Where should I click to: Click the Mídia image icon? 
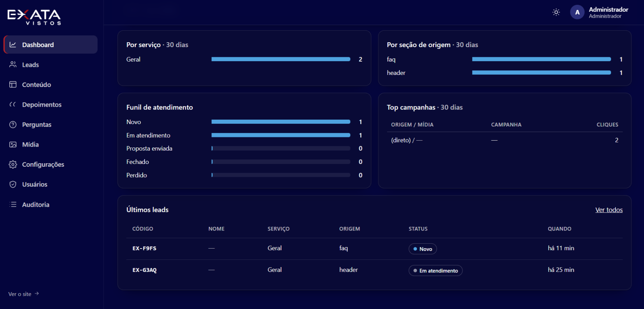pos(13,144)
